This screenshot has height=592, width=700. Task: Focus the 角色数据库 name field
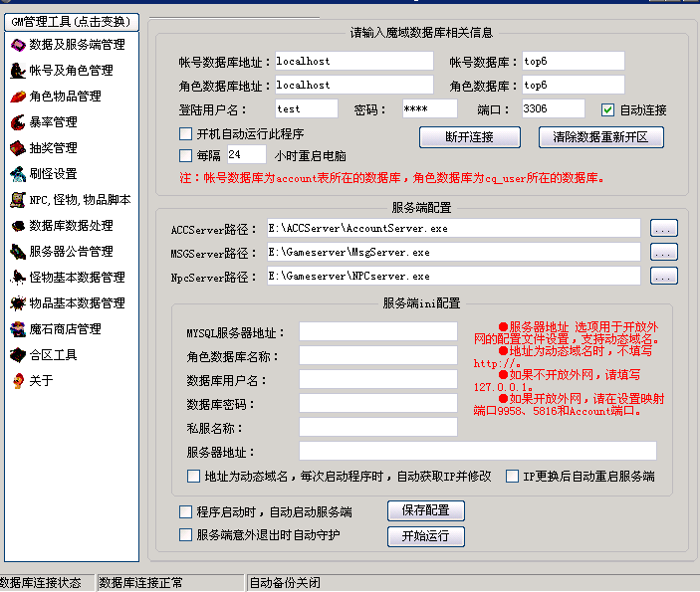pos(574,85)
